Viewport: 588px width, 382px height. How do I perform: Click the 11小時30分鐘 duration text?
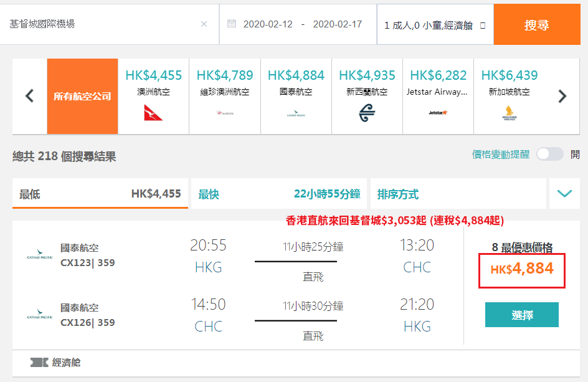[313, 306]
